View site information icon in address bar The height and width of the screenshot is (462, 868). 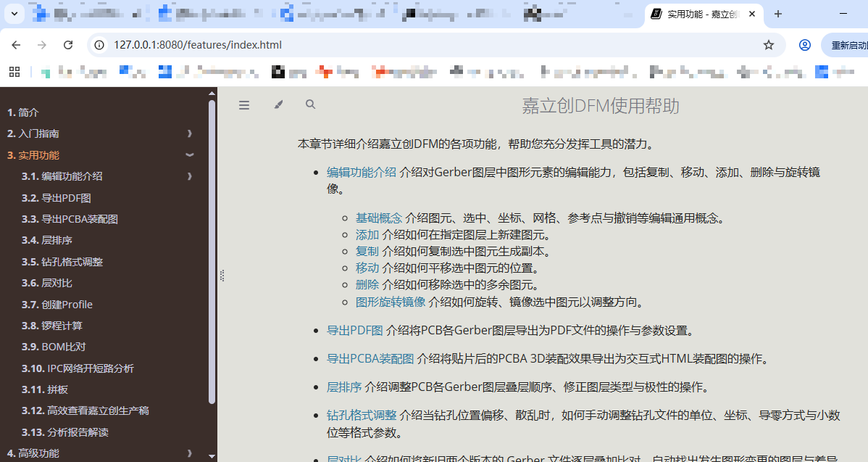click(99, 45)
